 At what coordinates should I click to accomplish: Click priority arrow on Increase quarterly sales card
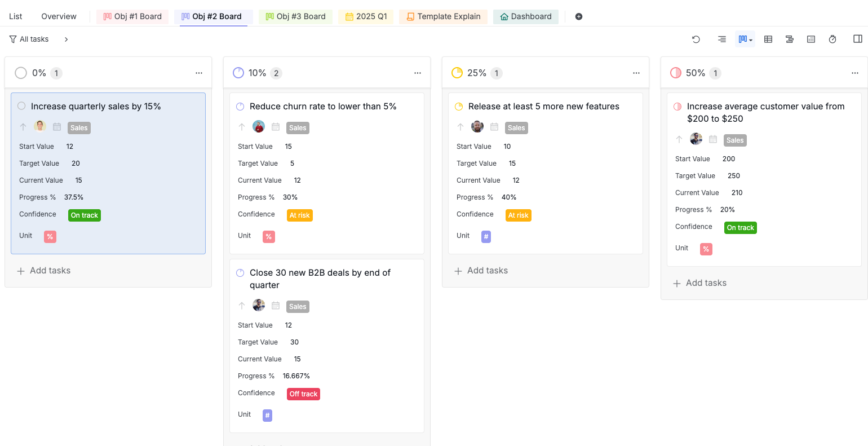(23, 127)
